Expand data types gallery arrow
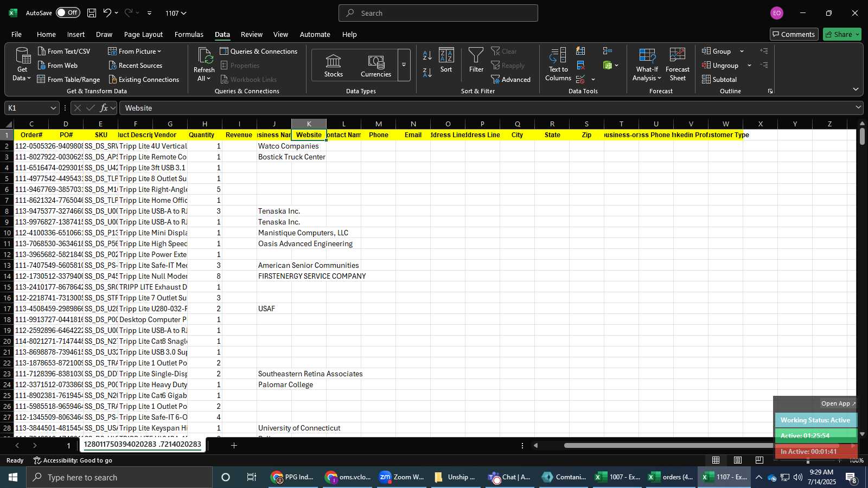This screenshot has width=868, height=488. pyautogui.click(x=404, y=65)
